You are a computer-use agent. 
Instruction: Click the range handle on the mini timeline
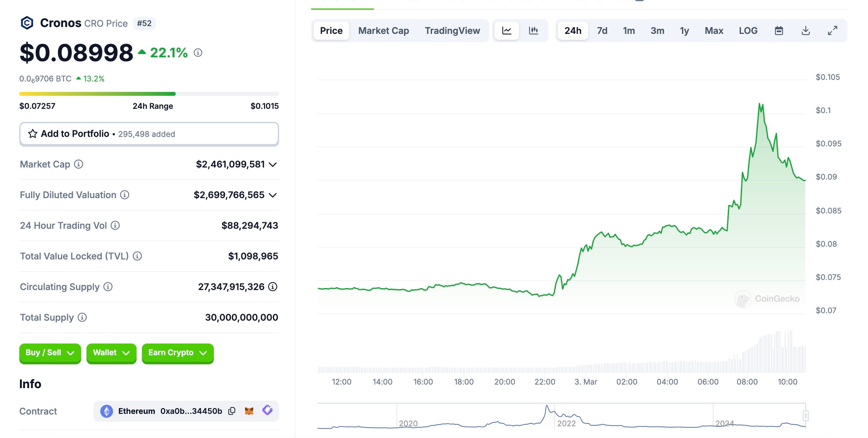pos(805,416)
